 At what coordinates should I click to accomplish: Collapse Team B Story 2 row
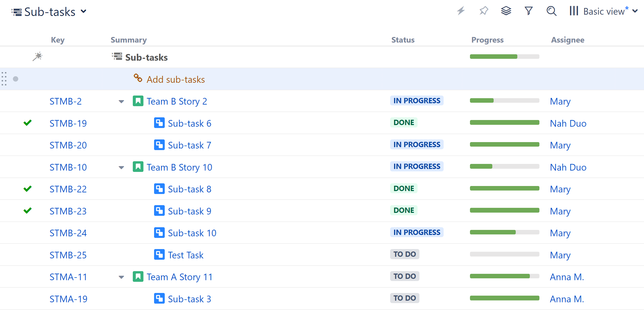tap(121, 101)
